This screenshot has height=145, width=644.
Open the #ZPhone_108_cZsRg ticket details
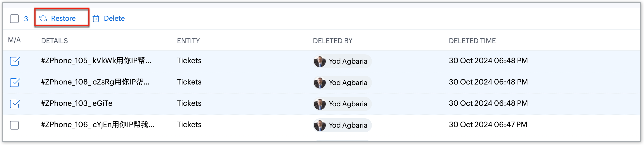(x=95, y=82)
